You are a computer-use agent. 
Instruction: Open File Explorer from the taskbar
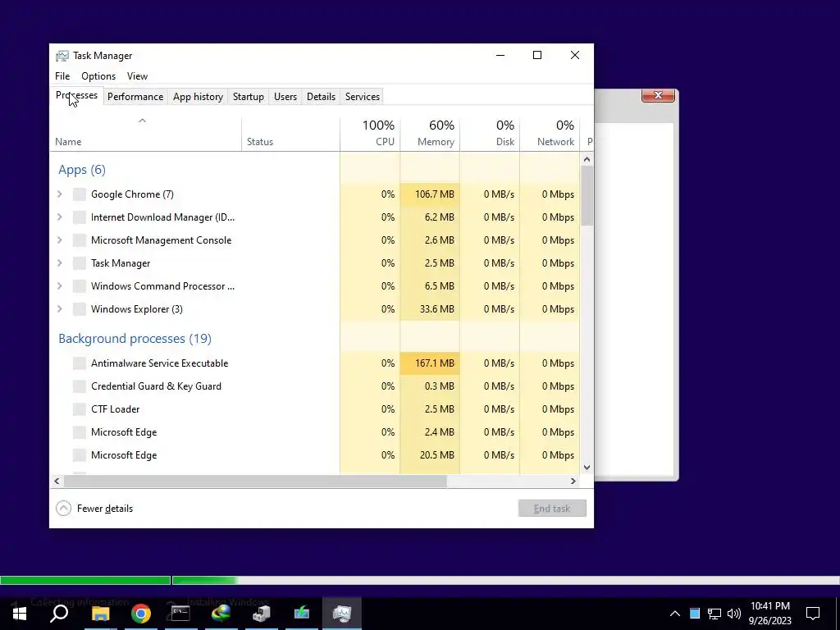click(x=100, y=614)
